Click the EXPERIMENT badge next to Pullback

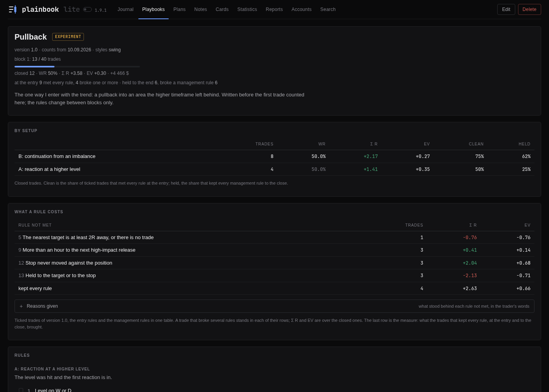point(68,37)
